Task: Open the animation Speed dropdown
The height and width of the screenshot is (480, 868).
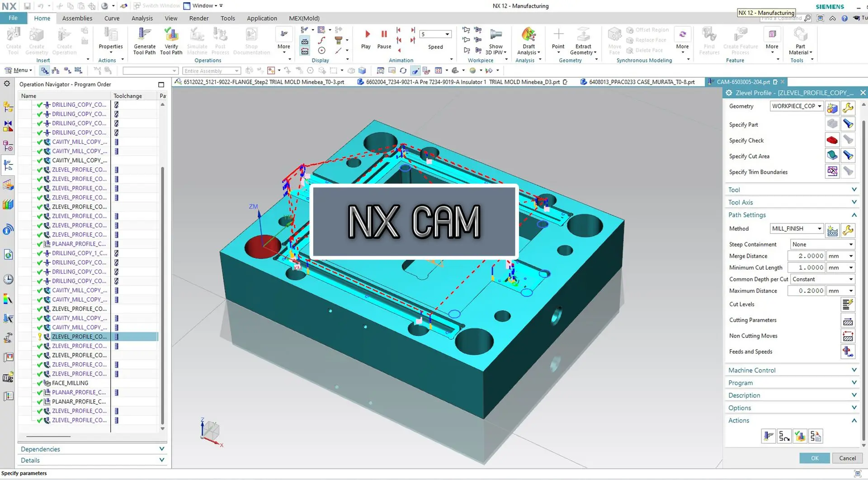Action: [x=435, y=34]
